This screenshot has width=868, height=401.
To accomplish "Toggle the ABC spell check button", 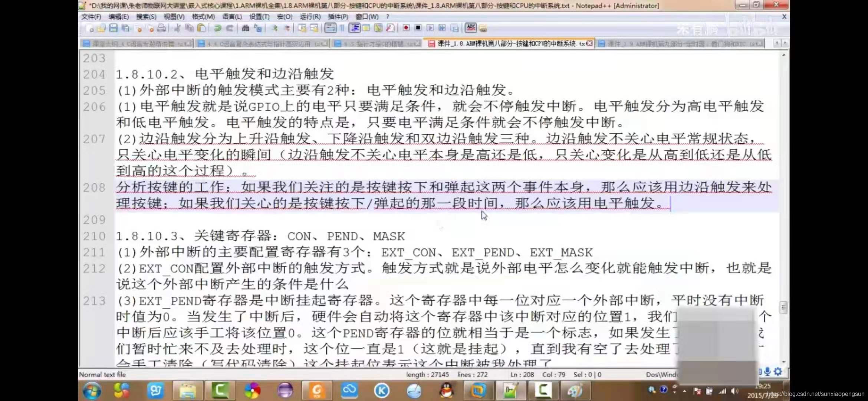I will [471, 28].
